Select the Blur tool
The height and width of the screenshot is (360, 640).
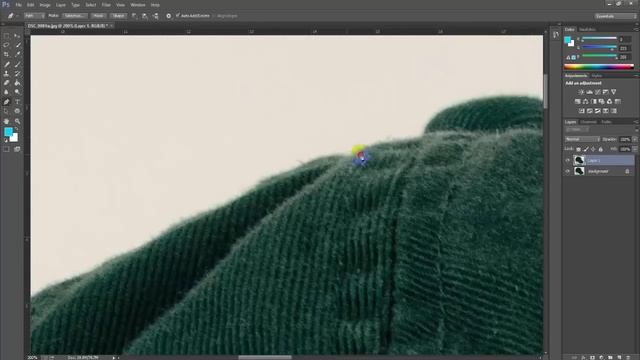point(7,92)
